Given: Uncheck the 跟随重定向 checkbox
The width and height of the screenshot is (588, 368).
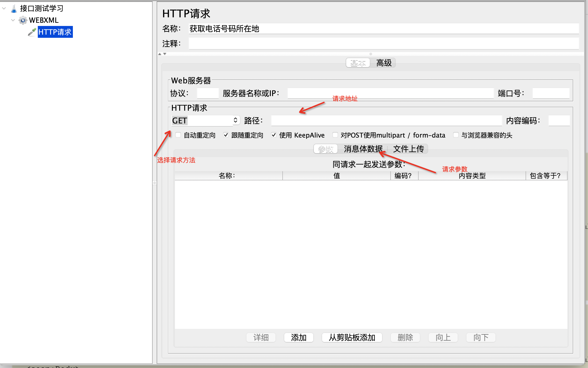Looking at the screenshot, I should [226, 135].
